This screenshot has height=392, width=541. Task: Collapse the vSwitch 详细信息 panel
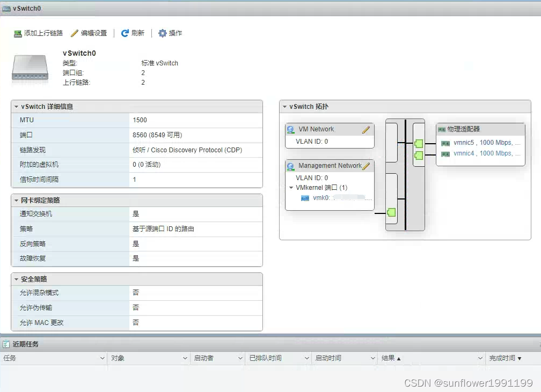click(17, 106)
